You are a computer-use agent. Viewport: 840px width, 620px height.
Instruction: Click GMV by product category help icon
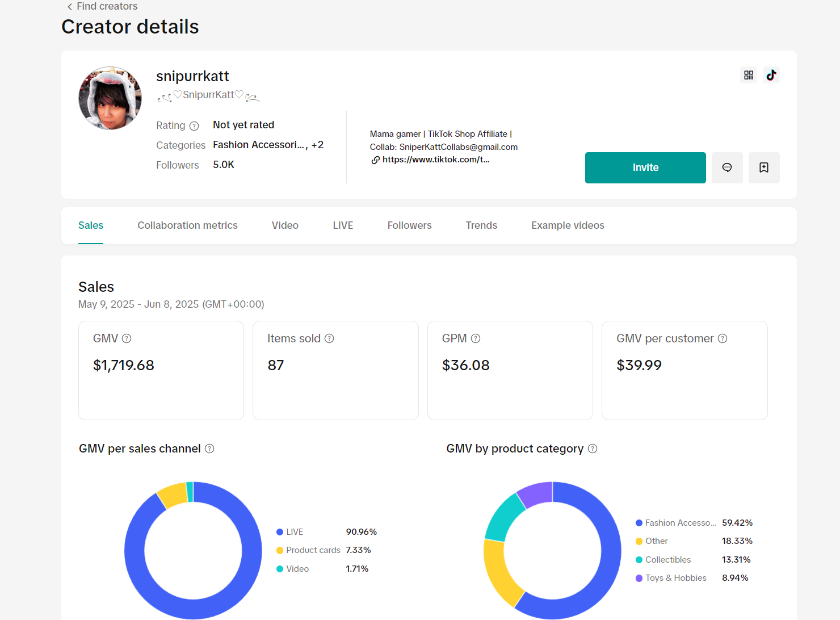tap(593, 449)
